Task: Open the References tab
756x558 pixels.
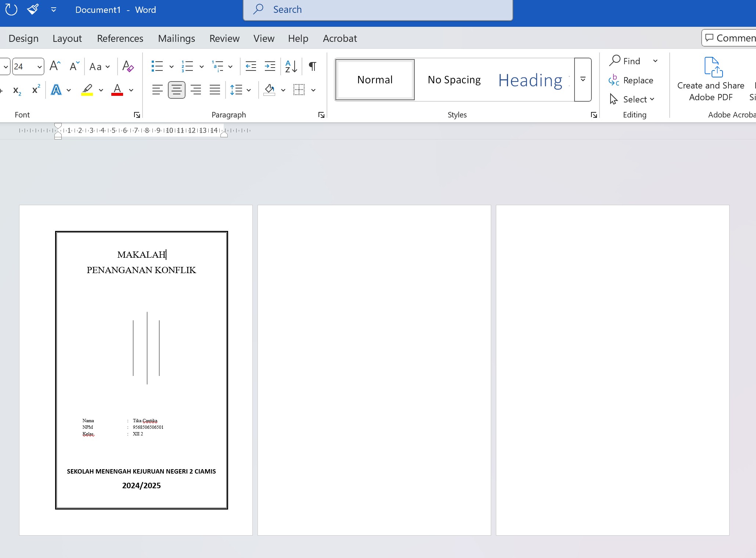Action: (x=120, y=39)
